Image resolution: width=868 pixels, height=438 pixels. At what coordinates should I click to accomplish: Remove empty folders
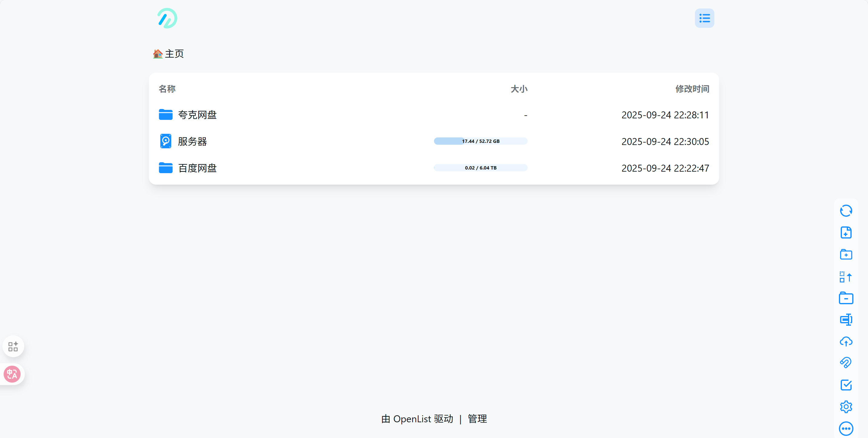pyautogui.click(x=846, y=298)
